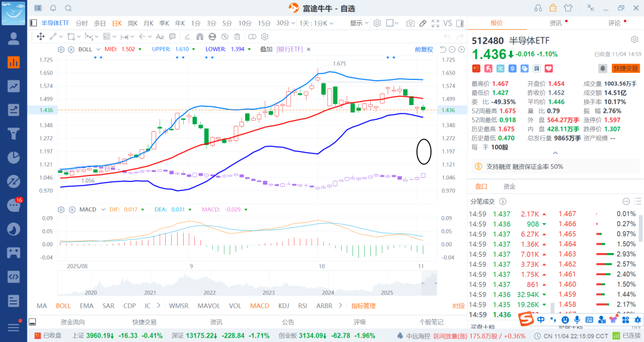The width and height of the screenshot is (644, 342).
Task: Switch to the 资讯 tab
Action: [x=555, y=23]
